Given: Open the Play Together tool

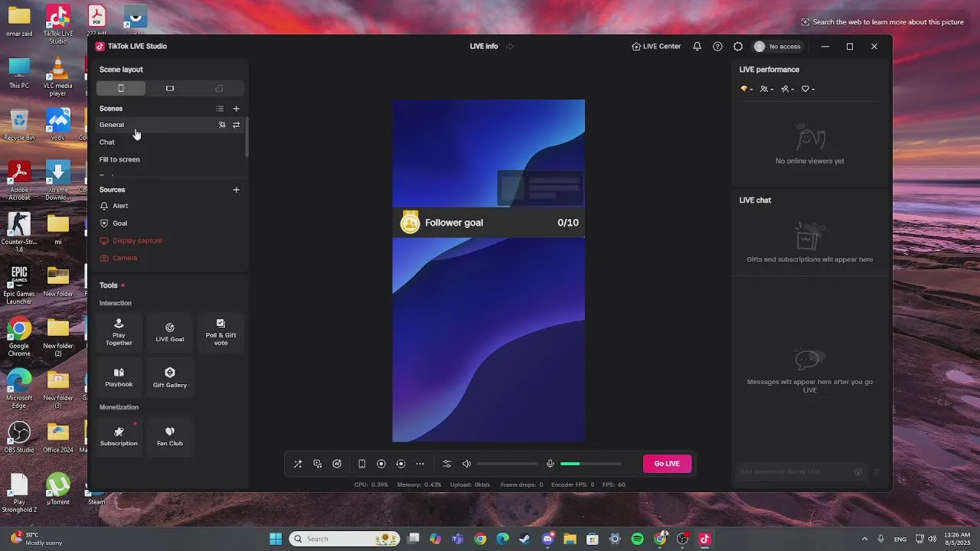Looking at the screenshot, I should pyautogui.click(x=119, y=333).
